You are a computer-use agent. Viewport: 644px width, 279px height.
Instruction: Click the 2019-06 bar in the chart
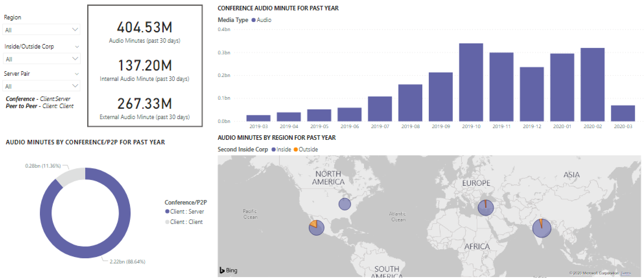click(349, 115)
